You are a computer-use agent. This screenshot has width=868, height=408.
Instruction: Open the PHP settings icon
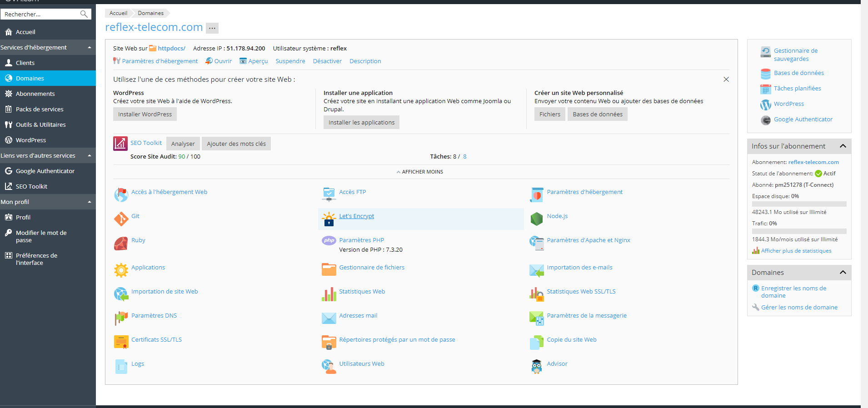click(329, 240)
